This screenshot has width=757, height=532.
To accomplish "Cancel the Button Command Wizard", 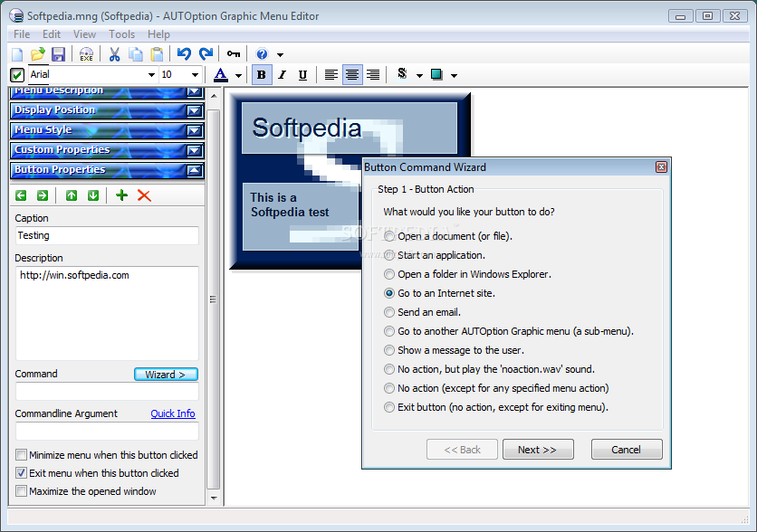I will [x=627, y=450].
